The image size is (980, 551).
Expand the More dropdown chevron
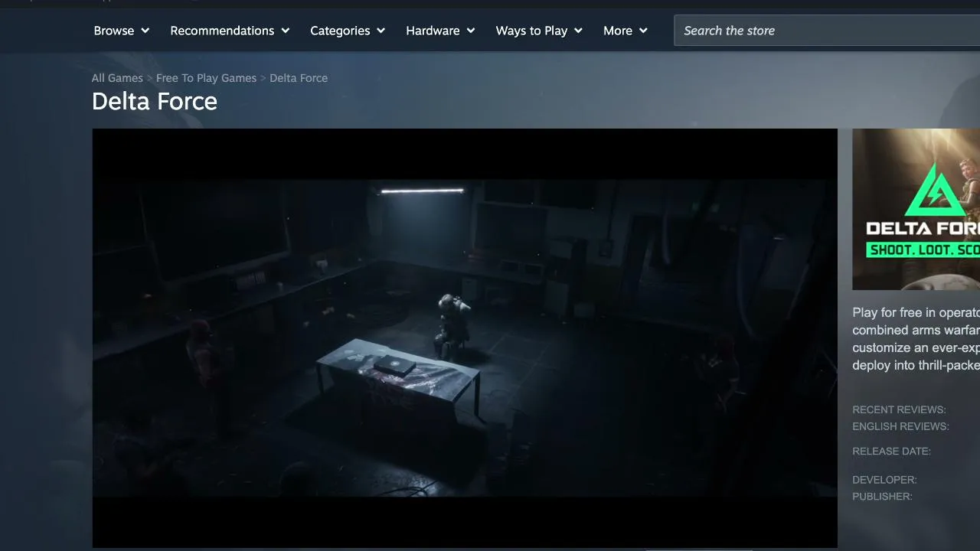643,31
